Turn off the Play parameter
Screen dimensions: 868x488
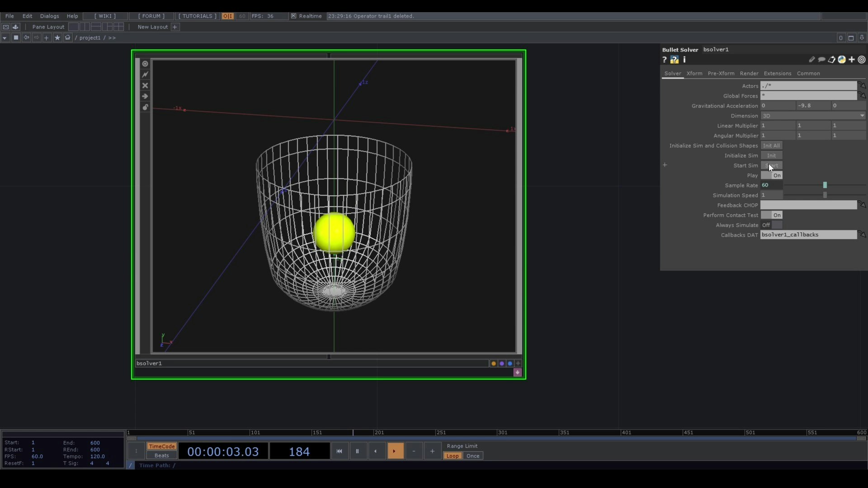772,175
